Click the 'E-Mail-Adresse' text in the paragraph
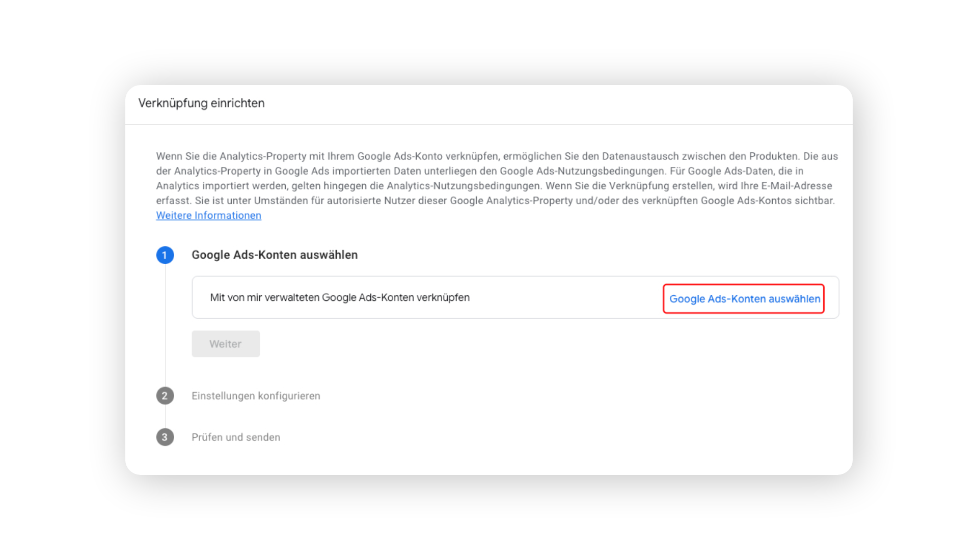Image resolution: width=978 pixels, height=560 pixels. pyautogui.click(x=797, y=186)
